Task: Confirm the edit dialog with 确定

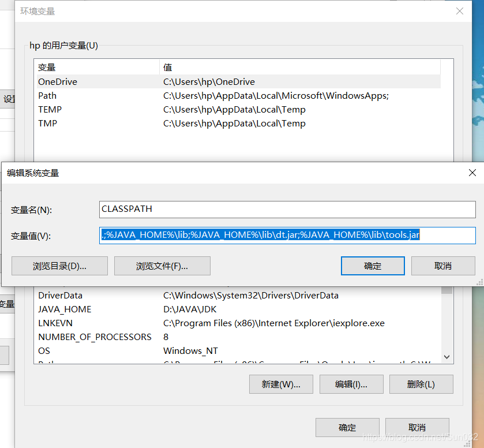Action: click(373, 266)
